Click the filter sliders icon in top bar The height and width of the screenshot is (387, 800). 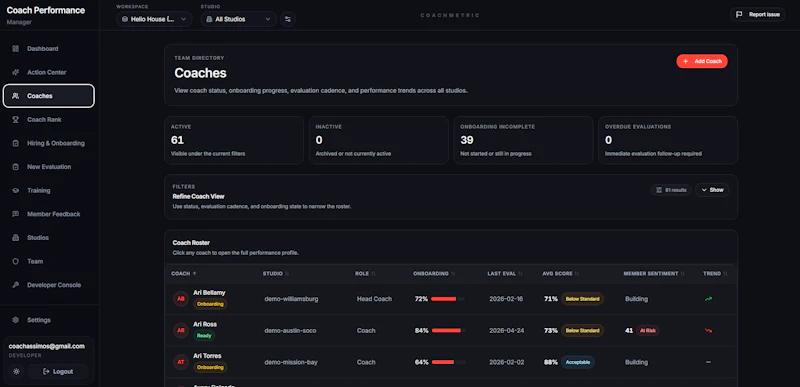coord(288,19)
